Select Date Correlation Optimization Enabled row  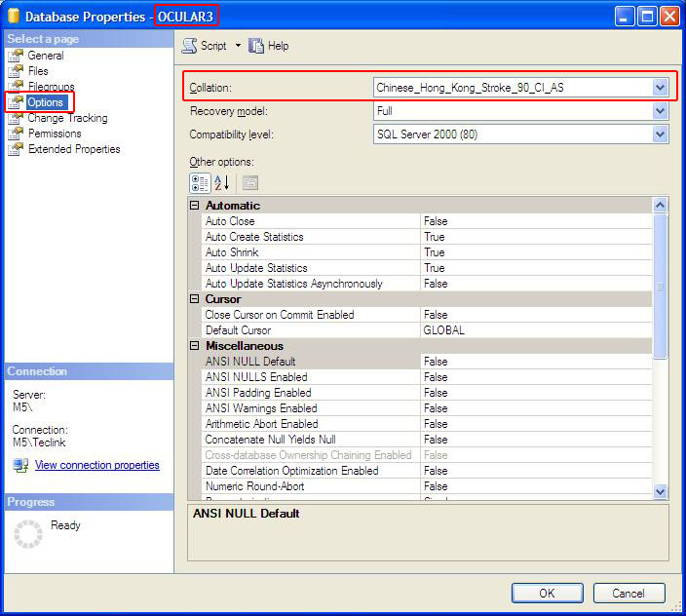427,471
